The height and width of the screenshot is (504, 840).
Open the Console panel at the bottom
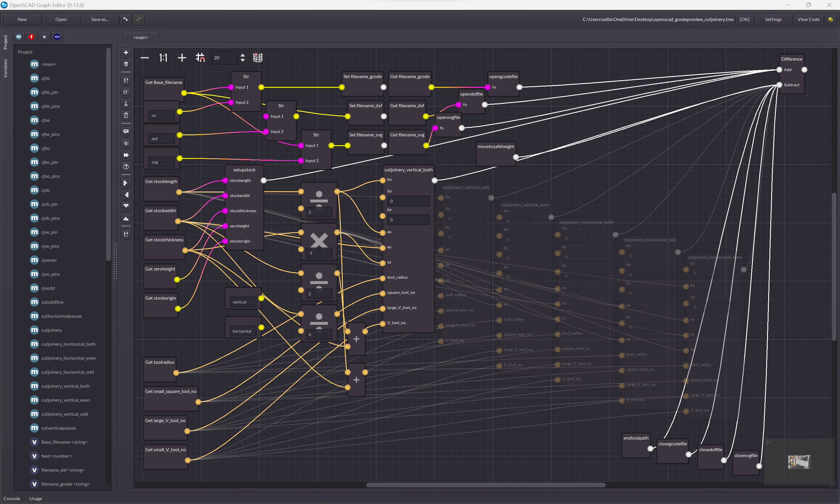[12, 498]
